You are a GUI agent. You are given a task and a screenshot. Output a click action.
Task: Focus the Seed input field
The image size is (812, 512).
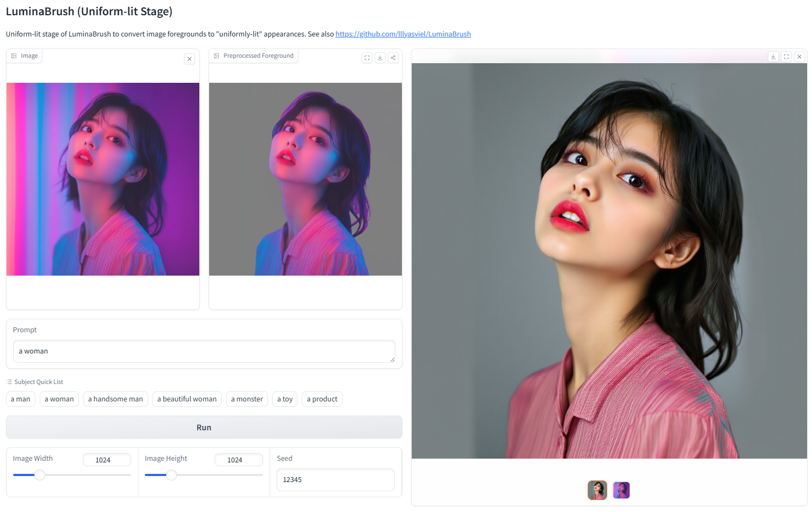335,480
